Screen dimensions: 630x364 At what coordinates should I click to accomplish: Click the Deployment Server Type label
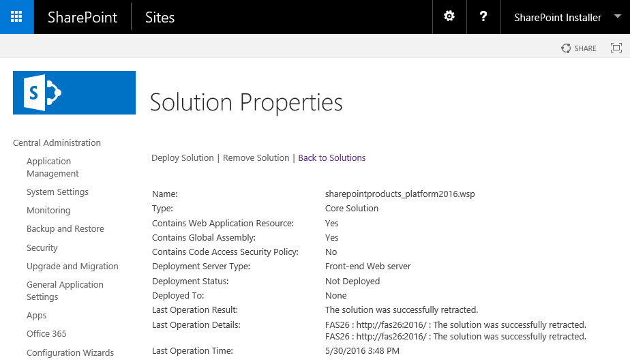(x=201, y=266)
